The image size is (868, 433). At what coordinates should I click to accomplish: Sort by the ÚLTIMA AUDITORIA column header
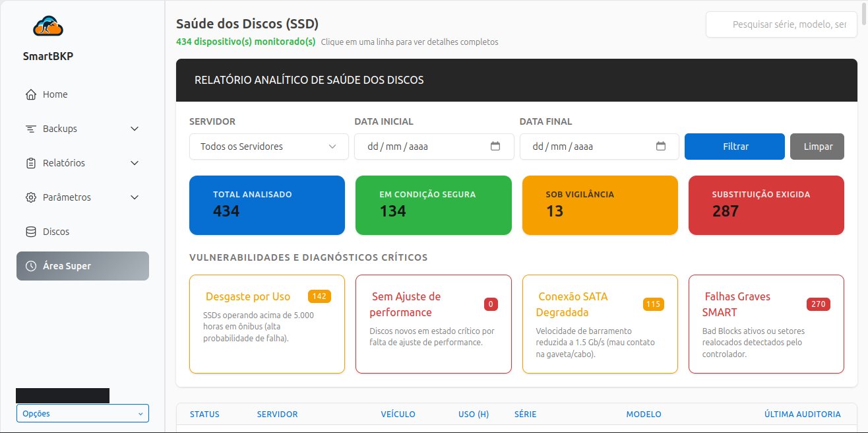click(x=803, y=415)
